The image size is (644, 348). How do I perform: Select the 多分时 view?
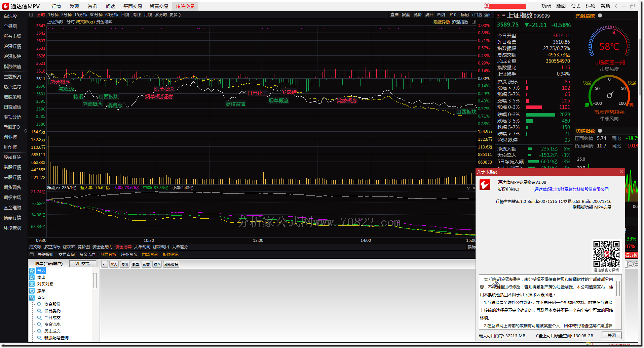click(161, 15)
